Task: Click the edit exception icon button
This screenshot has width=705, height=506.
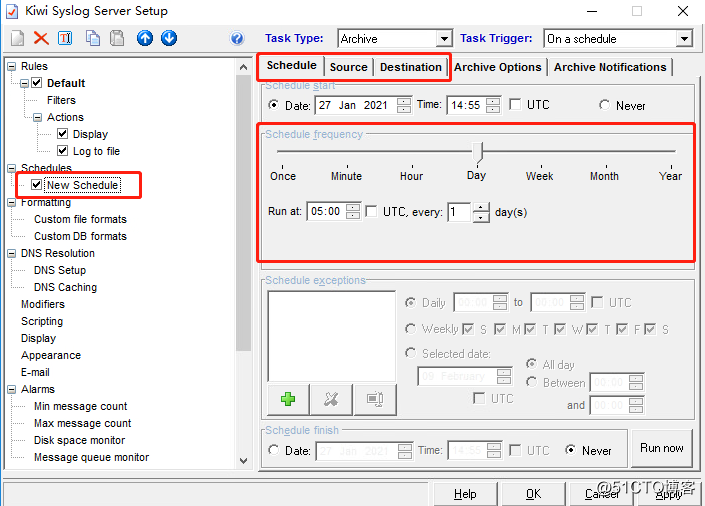Action: click(x=375, y=399)
